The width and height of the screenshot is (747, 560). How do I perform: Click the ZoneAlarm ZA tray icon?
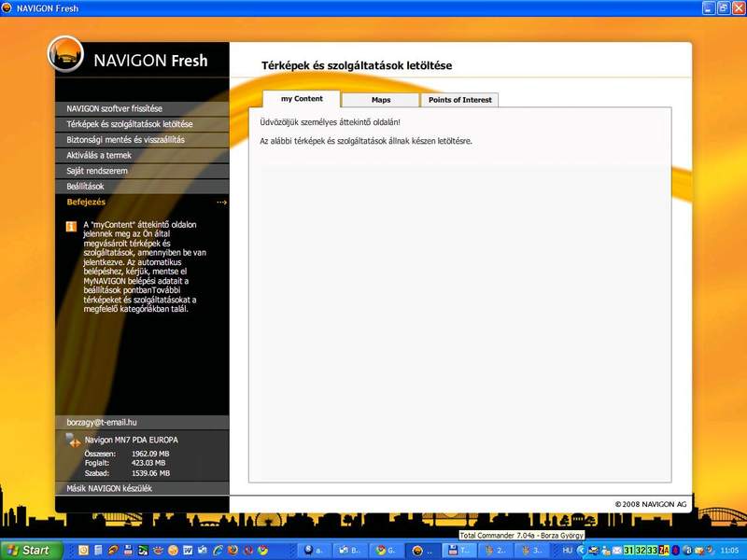(664, 551)
